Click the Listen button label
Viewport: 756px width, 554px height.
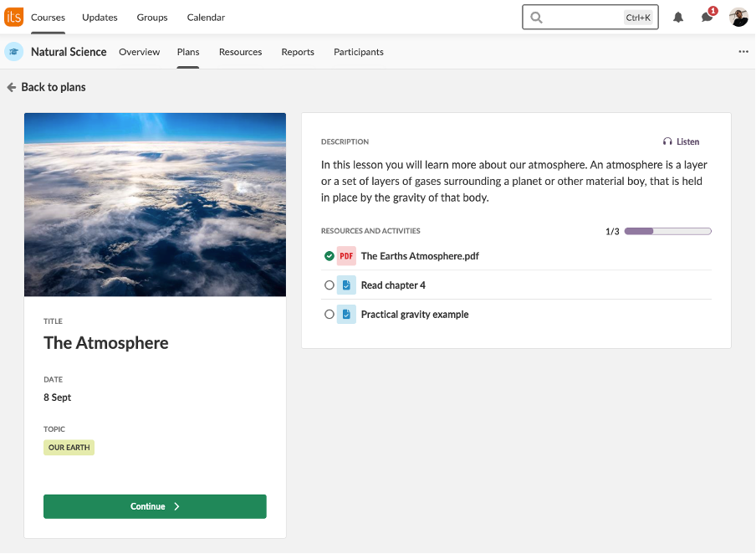(687, 141)
